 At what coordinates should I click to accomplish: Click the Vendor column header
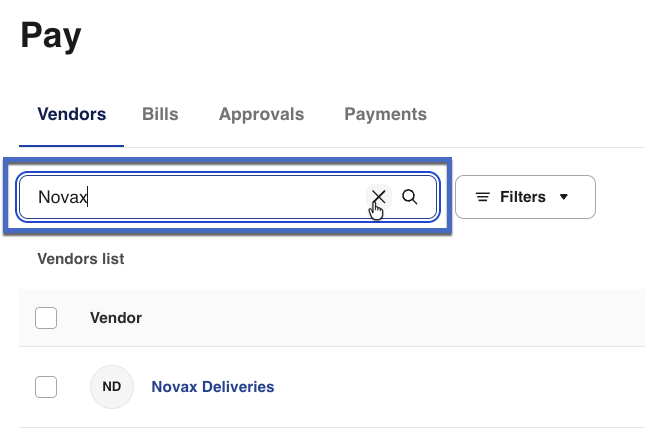point(116,318)
